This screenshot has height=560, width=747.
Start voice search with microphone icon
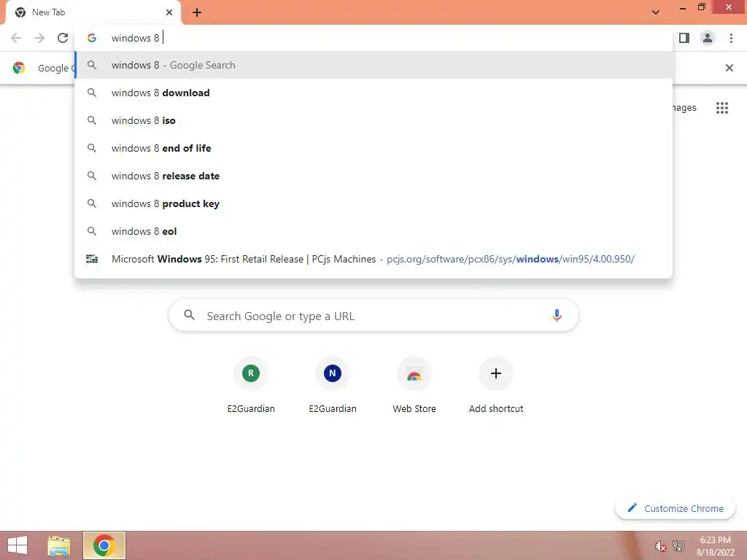[x=557, y=315]
